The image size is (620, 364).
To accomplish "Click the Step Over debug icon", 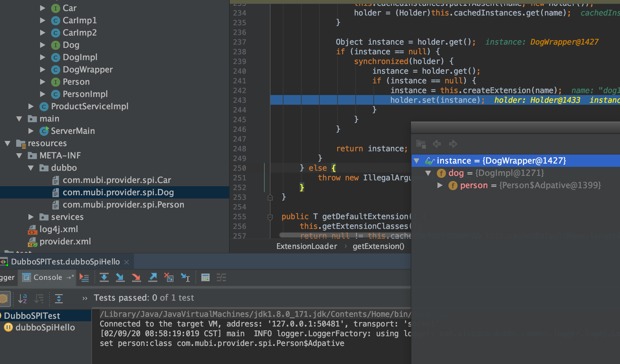I will coord(104,277).
